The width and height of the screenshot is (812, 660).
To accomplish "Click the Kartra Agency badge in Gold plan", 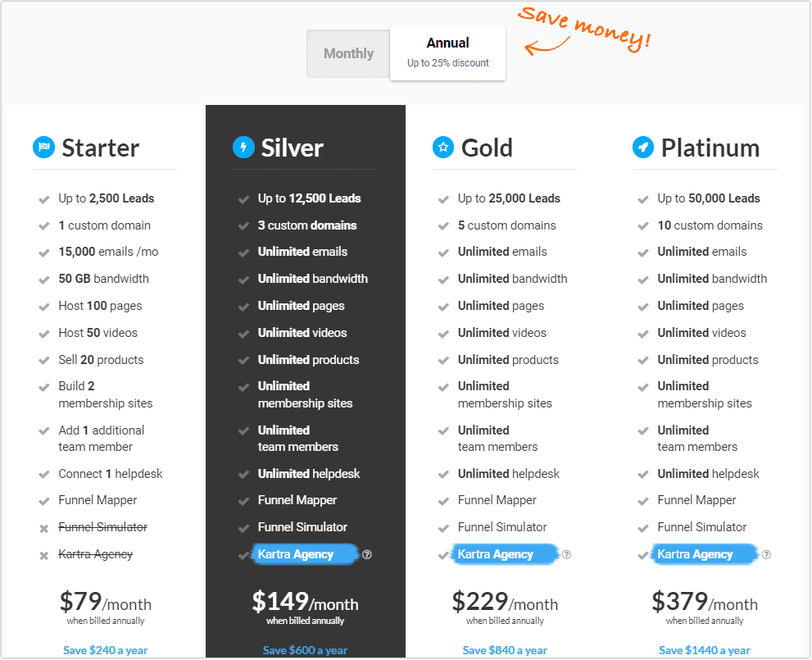I will 505,553.
